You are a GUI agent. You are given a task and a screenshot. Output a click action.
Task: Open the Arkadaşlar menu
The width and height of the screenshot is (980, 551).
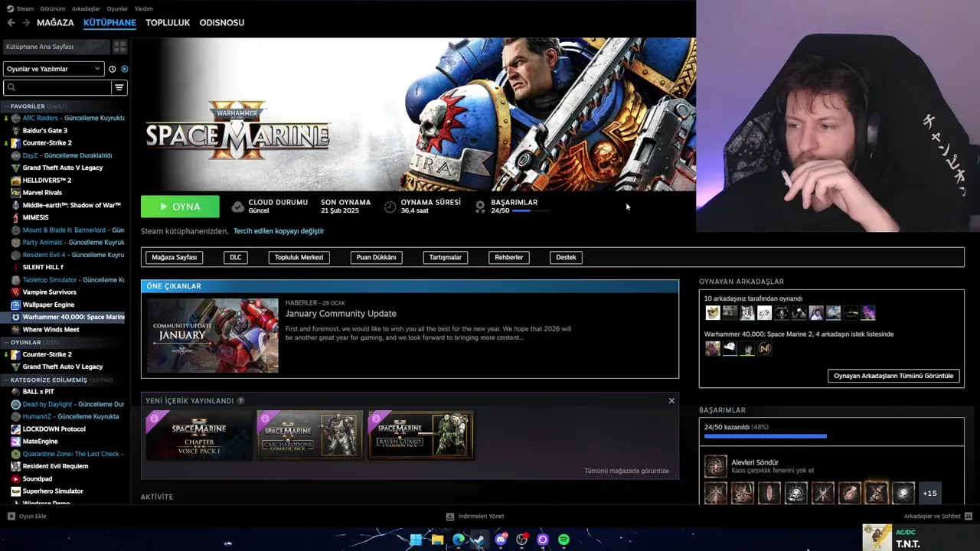click(x=86, y=8)
